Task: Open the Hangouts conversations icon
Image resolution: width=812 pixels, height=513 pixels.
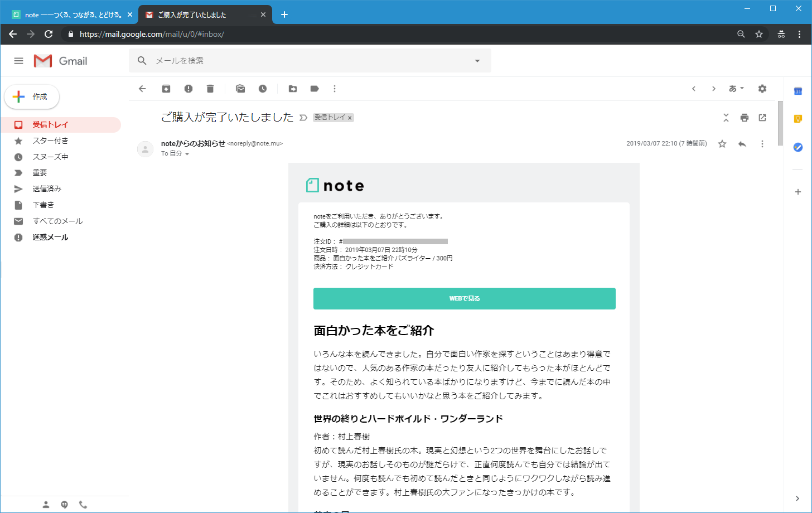Action: [x=65, y=505]
